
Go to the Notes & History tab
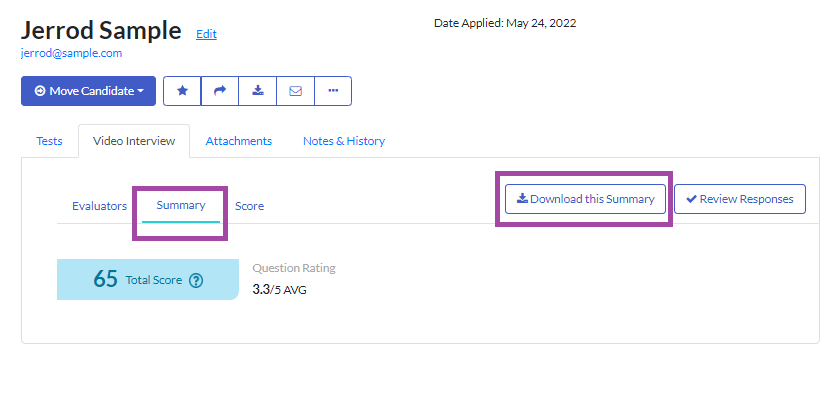[x=344, y=141]
